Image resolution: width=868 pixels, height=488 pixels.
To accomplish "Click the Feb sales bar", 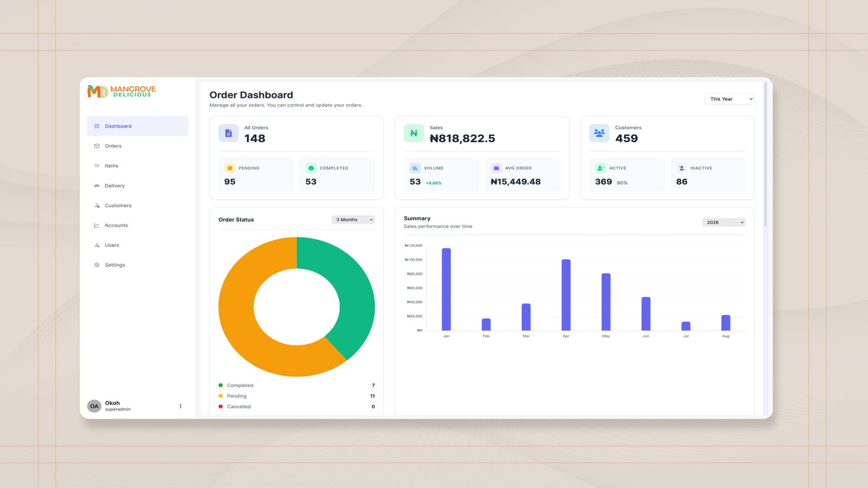I will point(486,324).
